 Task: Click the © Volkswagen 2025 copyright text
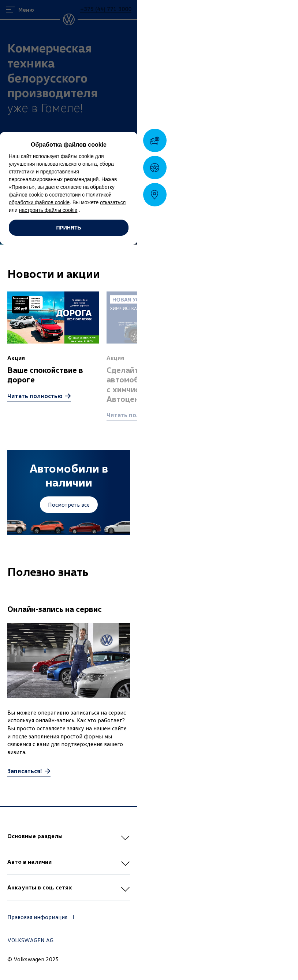click(33, 959)
